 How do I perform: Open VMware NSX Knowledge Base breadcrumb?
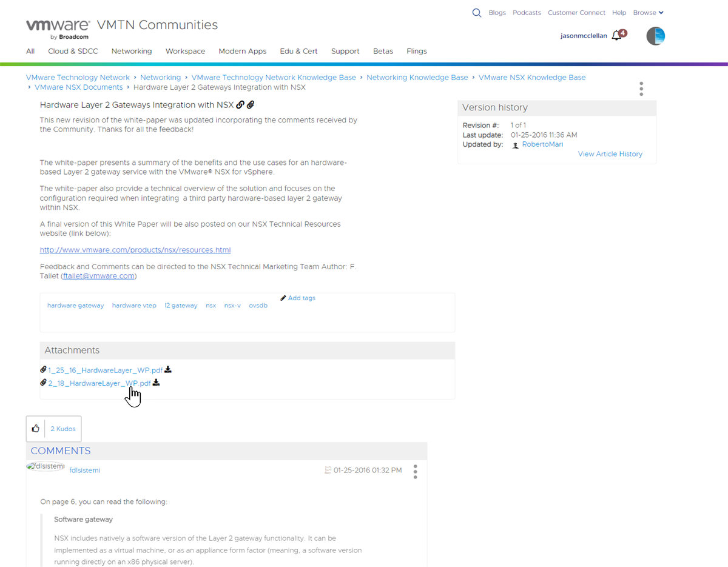pos(532,78)
